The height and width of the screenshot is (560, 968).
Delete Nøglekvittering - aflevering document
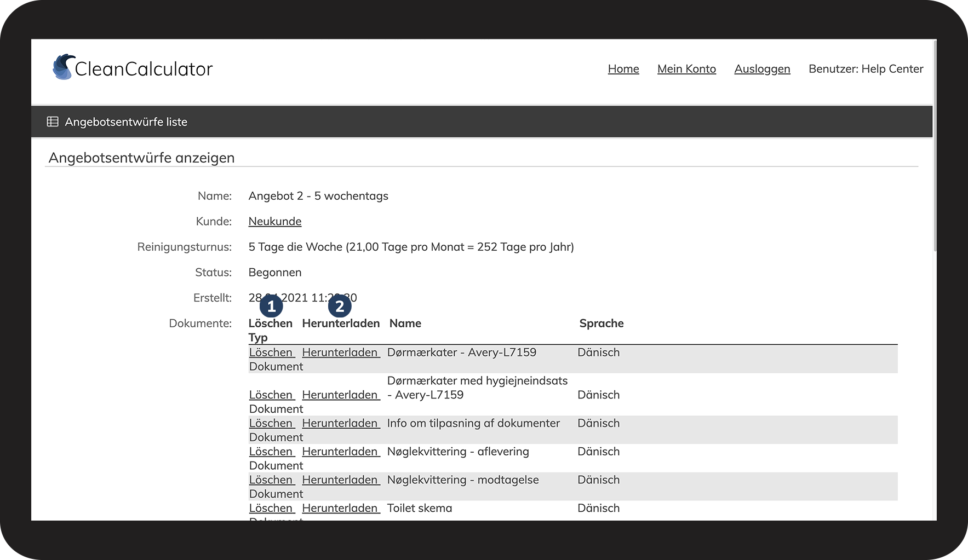[272, 452]
